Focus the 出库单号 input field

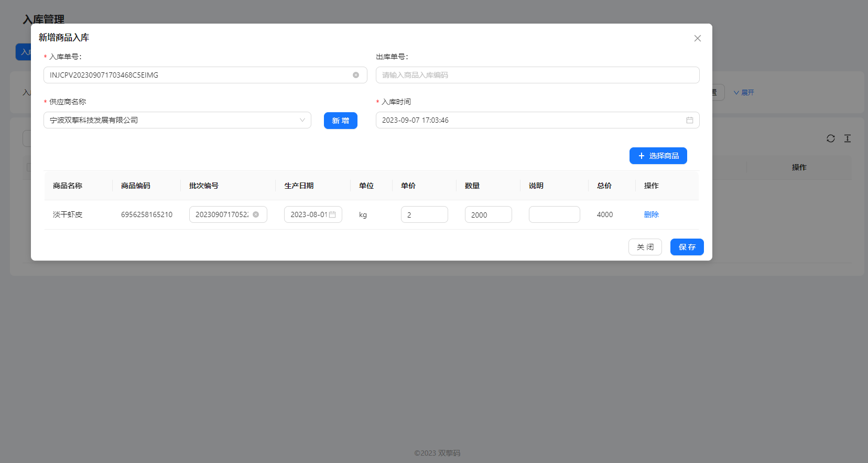[x=538, y=75]
